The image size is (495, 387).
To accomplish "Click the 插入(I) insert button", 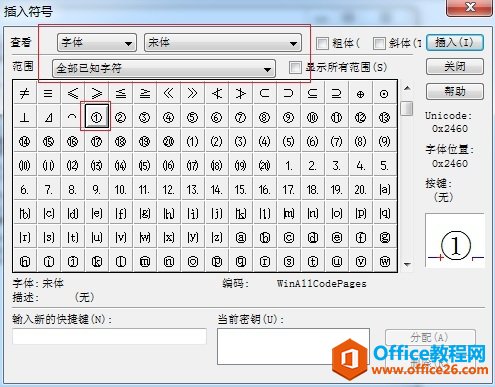I will tap(455, 42).
